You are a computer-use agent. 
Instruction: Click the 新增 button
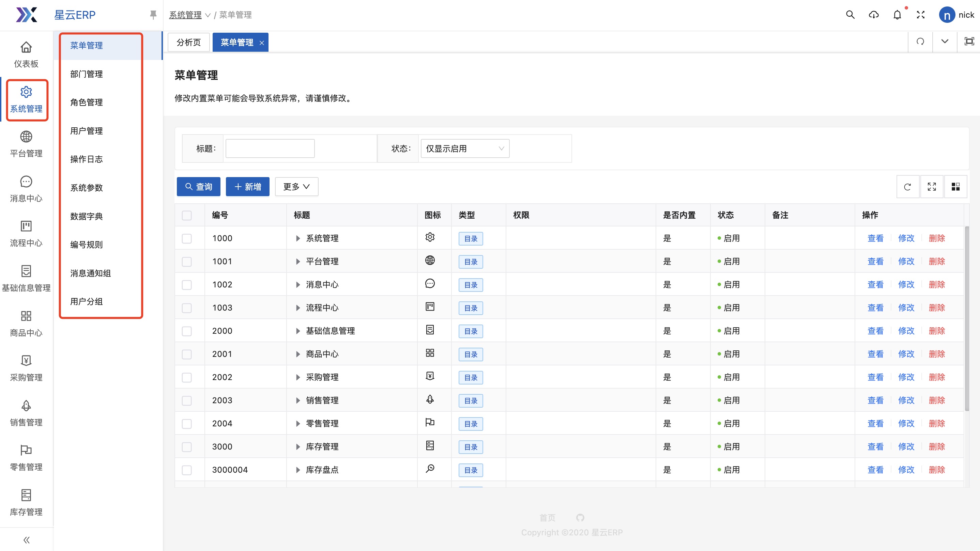248,187
